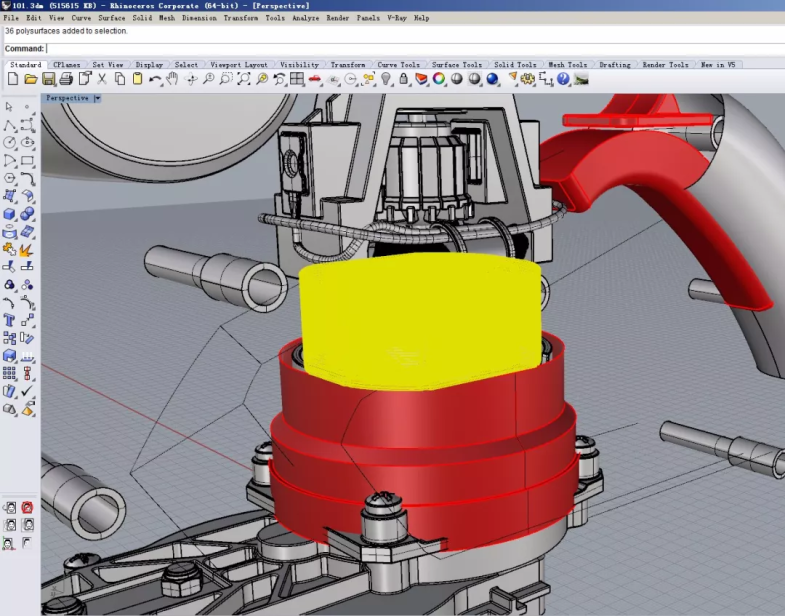The width and height of the screenshot is (785, 616).
Task: Toggle the Lock objects padlock icon
Action: (x=404, y=79)
